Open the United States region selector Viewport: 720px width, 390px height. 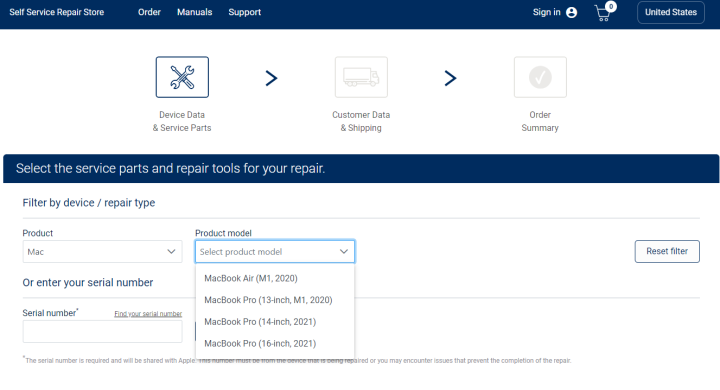click(x=671, y=12)
